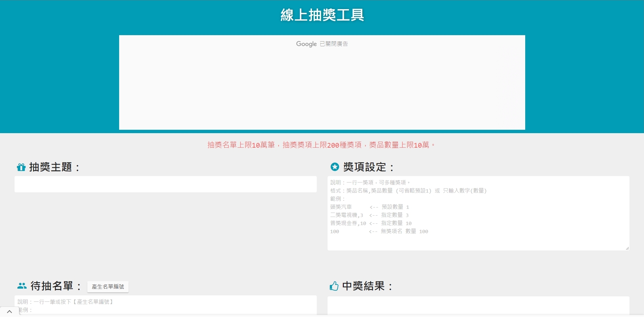Click the thumbs-up icon beside 中獎結果
Screen dimensions: 644x317
pyautogui.click(x=334, y=286)
